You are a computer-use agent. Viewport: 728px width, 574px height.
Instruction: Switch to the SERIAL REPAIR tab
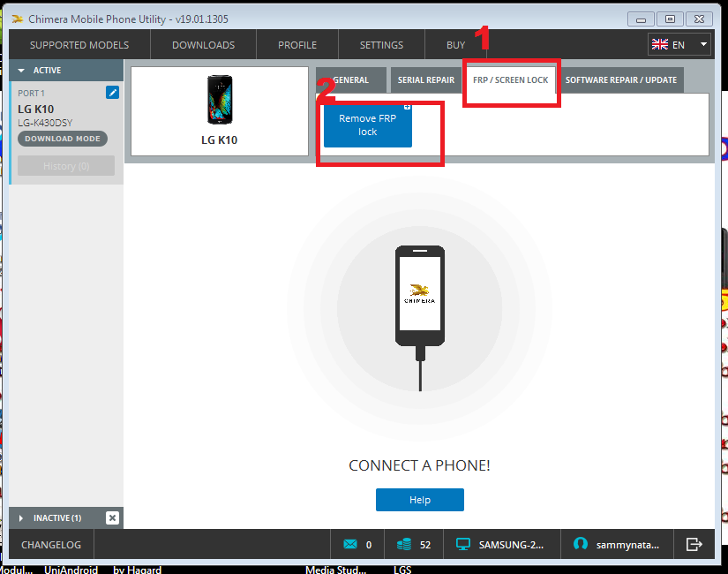tap(425, 80)
